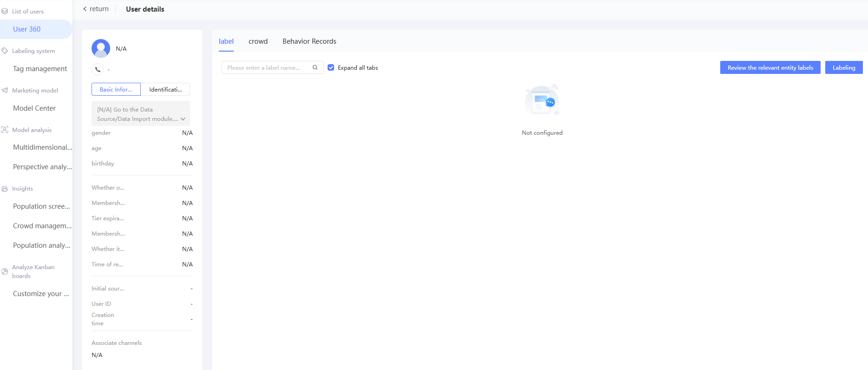Viewport: 868px width, 370px height.
Task: Click the age field label
Action: [x=96, y=148]
